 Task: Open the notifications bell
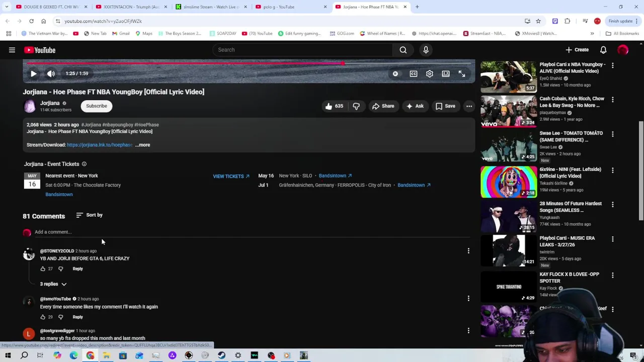tap(603, 50)
